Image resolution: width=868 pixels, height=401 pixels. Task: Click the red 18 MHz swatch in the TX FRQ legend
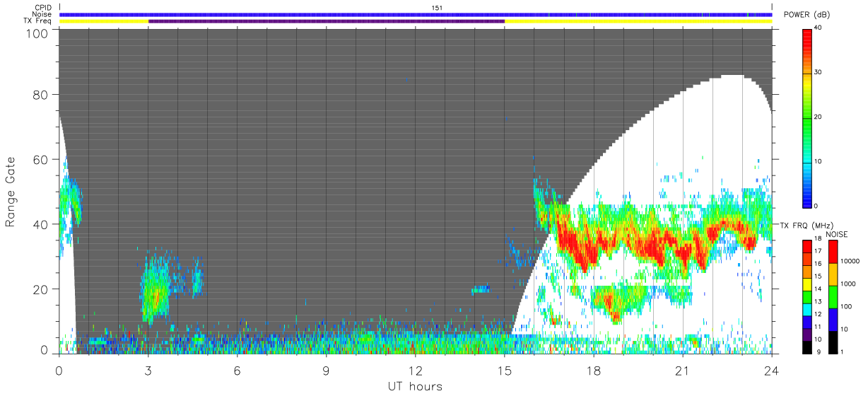(808, 246)
